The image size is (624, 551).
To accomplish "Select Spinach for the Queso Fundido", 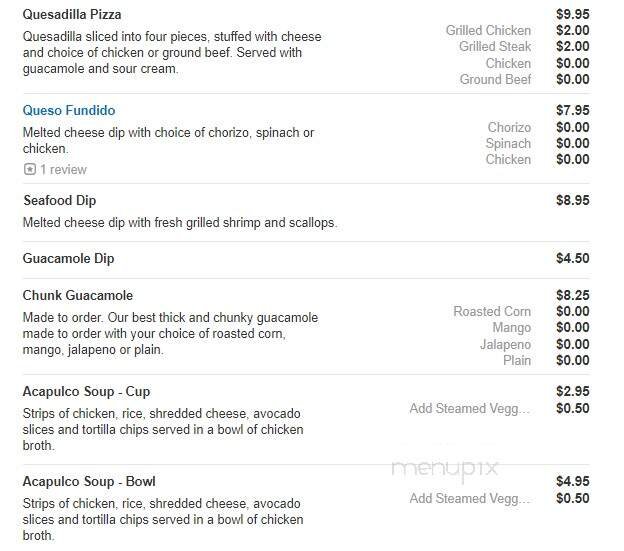I will point(508,144).
